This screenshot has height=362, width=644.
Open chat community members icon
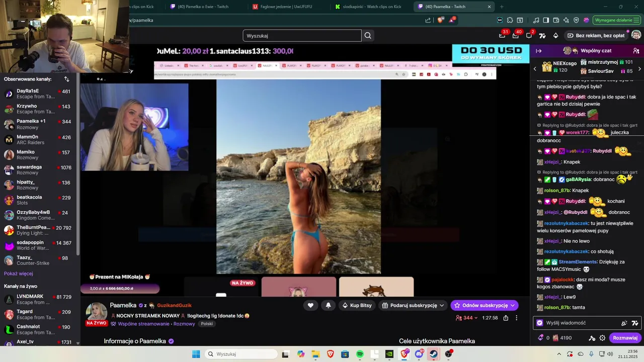pyautogui.click(x=636, y=51)
